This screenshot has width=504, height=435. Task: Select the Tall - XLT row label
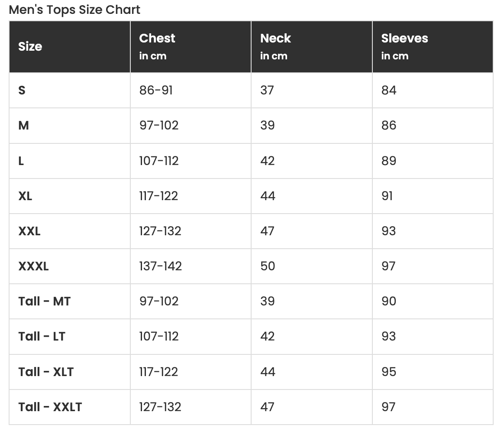[x=46, y=372]
